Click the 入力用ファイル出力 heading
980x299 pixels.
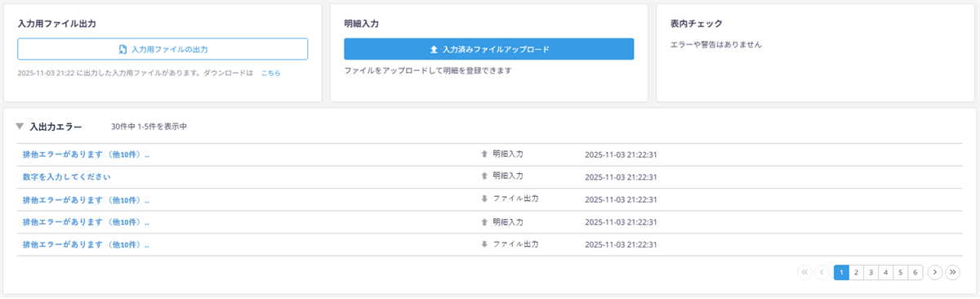(57, 24)
